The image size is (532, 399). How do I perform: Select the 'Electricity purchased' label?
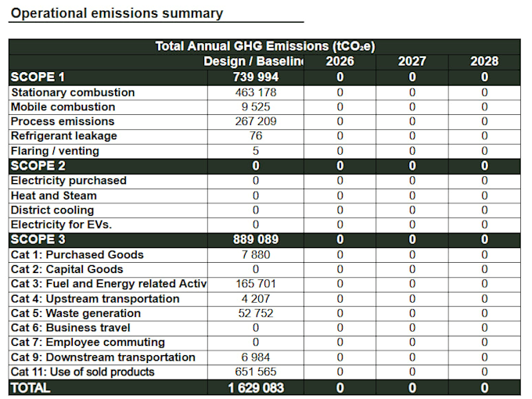coord(69,181)
